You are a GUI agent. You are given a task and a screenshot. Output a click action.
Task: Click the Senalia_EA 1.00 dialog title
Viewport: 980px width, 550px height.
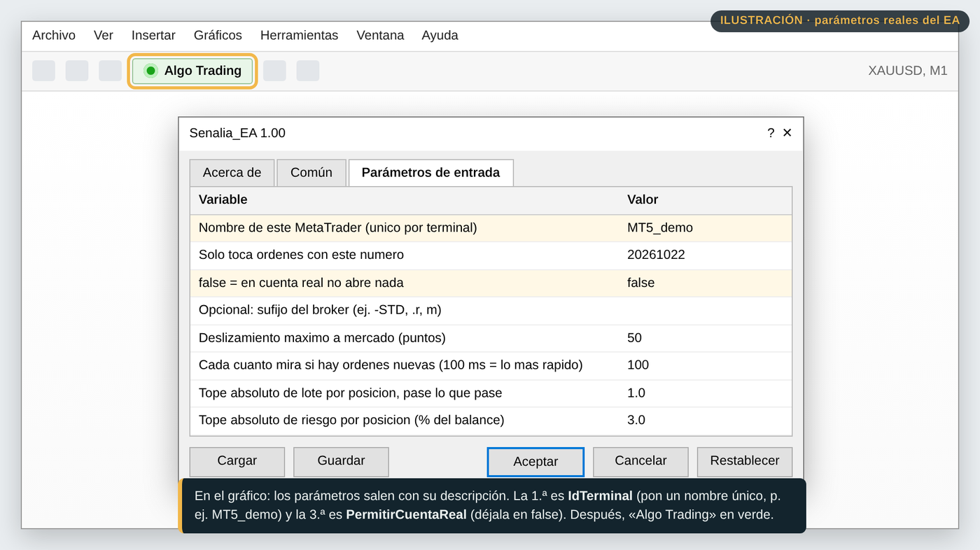click(237, 133)
